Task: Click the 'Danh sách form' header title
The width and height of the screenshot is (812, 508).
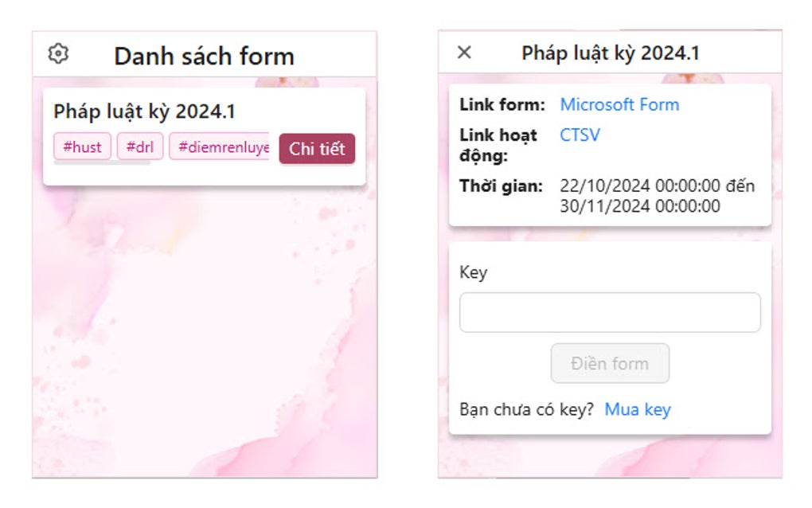Action: [x=205, y=55]
